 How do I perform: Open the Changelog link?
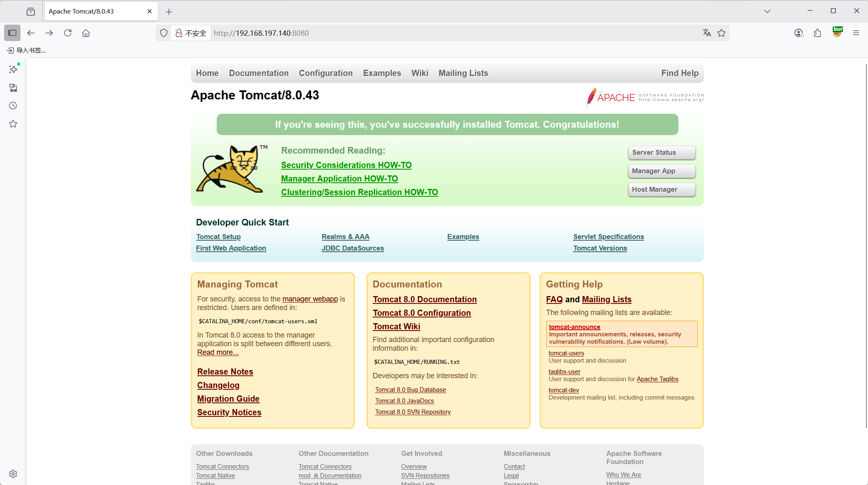(218, 385)
